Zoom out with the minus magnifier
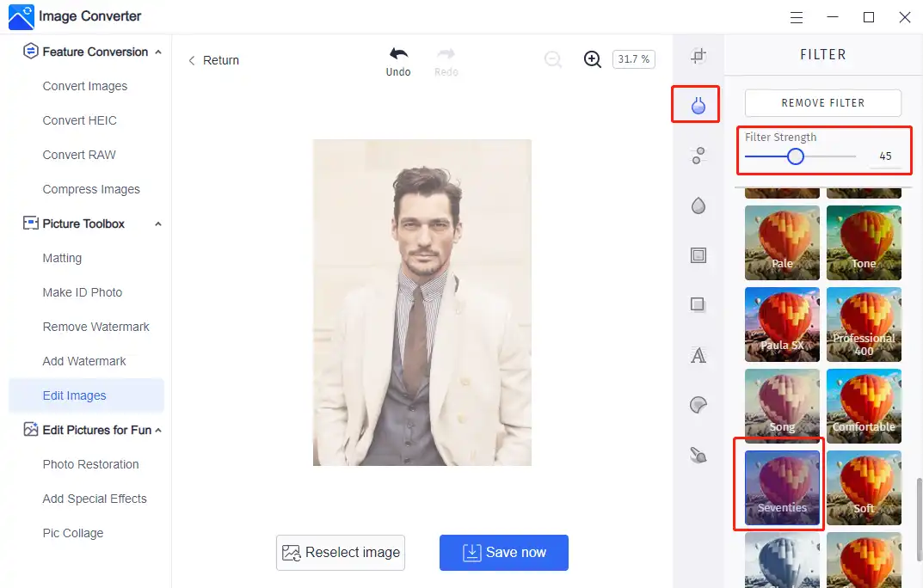923x588 pixels. coord(553,59)
